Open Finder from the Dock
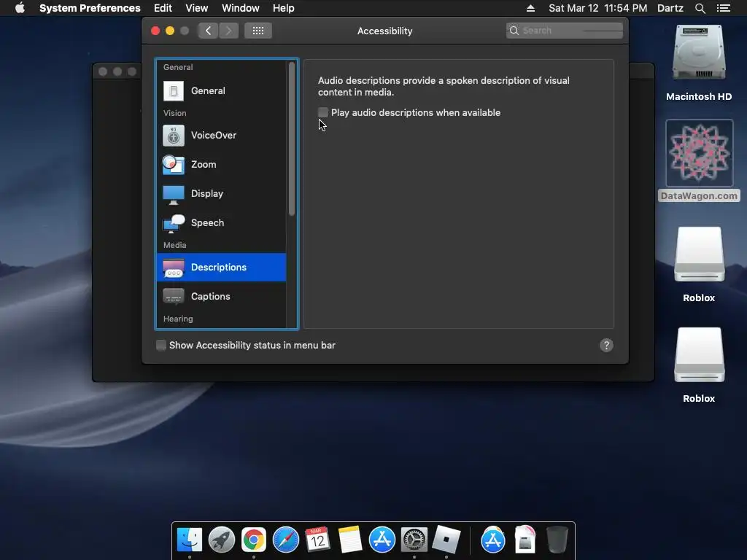The width and height of the screenshot is (747, 560). [190, 540]
